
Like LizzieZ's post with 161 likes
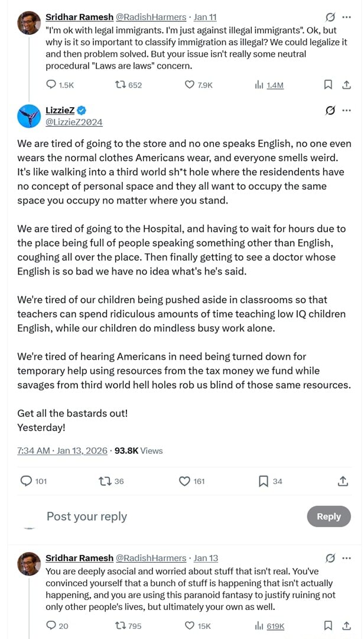click(184, 481)
